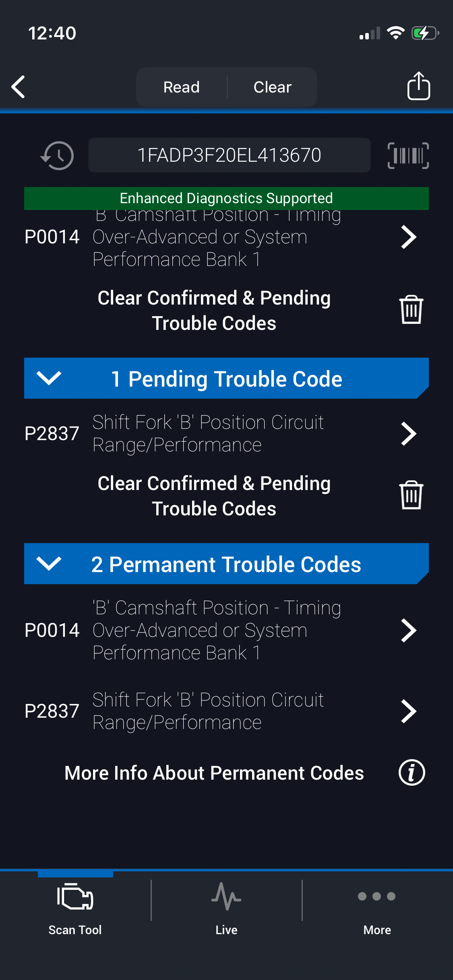Collapse the 2 Permanent Trouble Codes section
This screenshot has height=980, width=453.
(49, 564)
